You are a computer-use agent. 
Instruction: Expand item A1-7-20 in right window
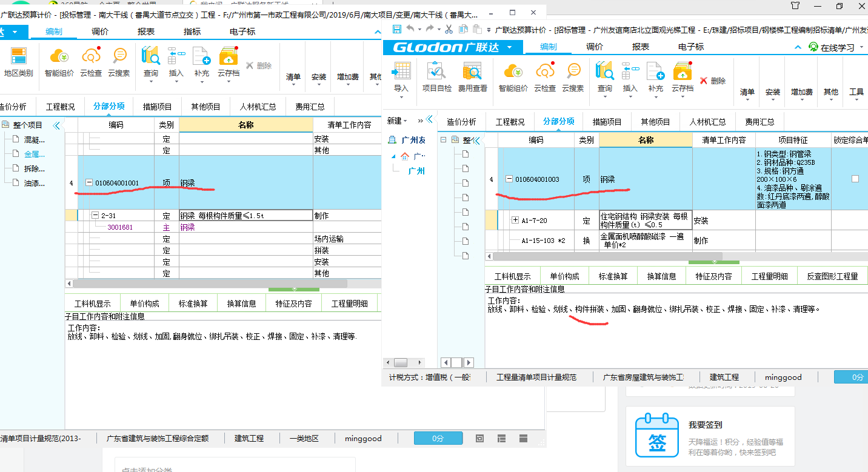(516, 221)
